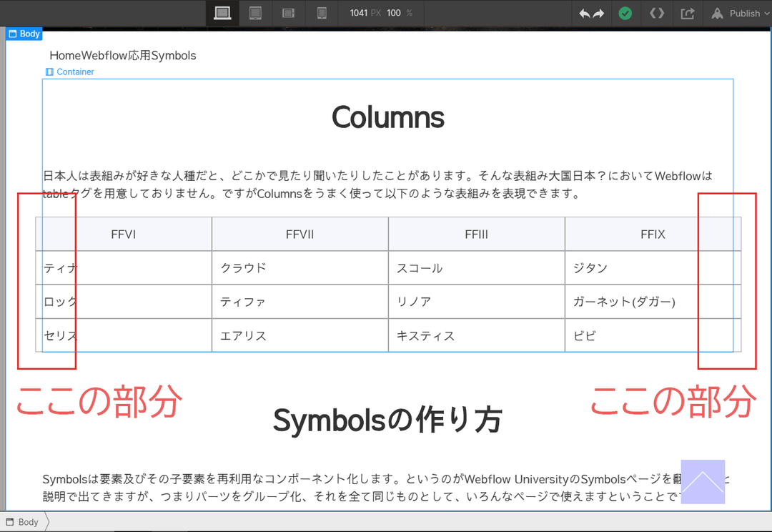Open the code export view

pyautogui.click(x=656, y=13)
